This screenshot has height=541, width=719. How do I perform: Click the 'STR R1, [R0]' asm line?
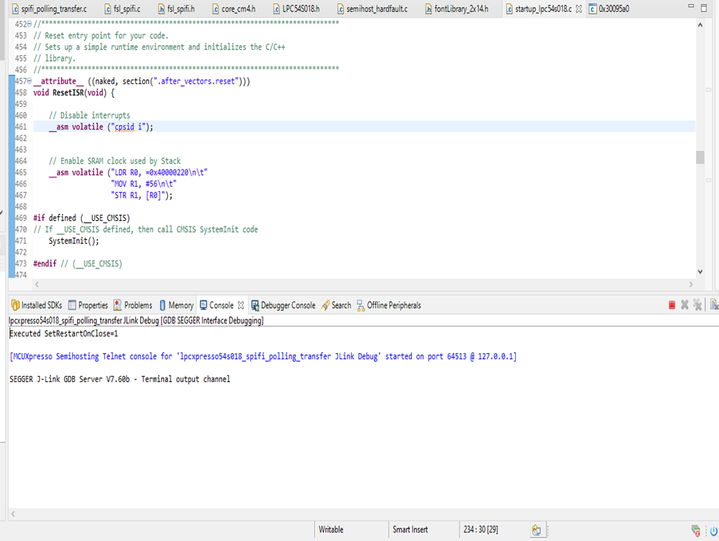(142, 195)
